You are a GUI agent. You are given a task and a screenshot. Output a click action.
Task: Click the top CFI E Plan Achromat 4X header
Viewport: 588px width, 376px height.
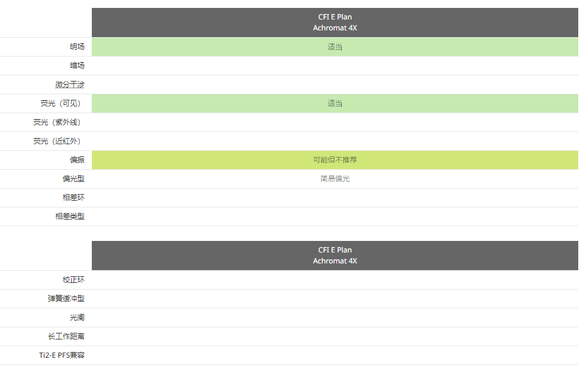[334, 23]
